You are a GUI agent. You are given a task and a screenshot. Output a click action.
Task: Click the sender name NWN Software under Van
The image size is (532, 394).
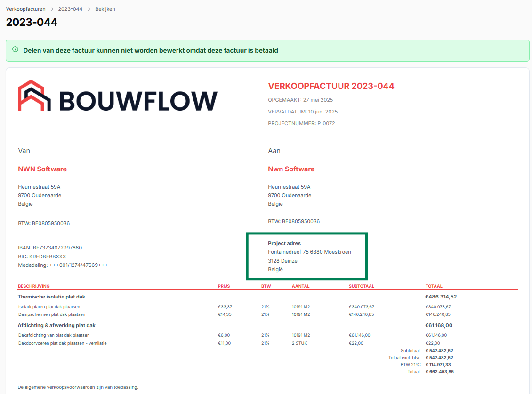pyautogui.click(x=42, y=169)
